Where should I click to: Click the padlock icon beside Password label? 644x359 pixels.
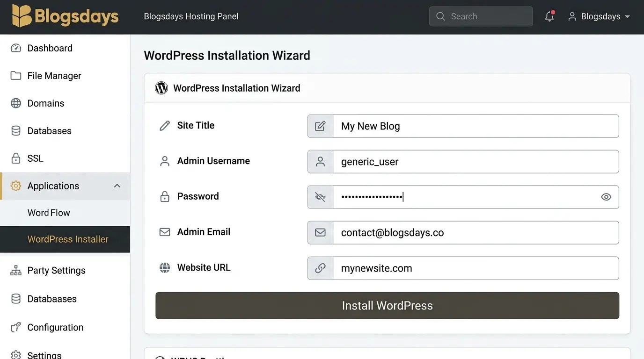pyautogui.click(x=165, y=196)
